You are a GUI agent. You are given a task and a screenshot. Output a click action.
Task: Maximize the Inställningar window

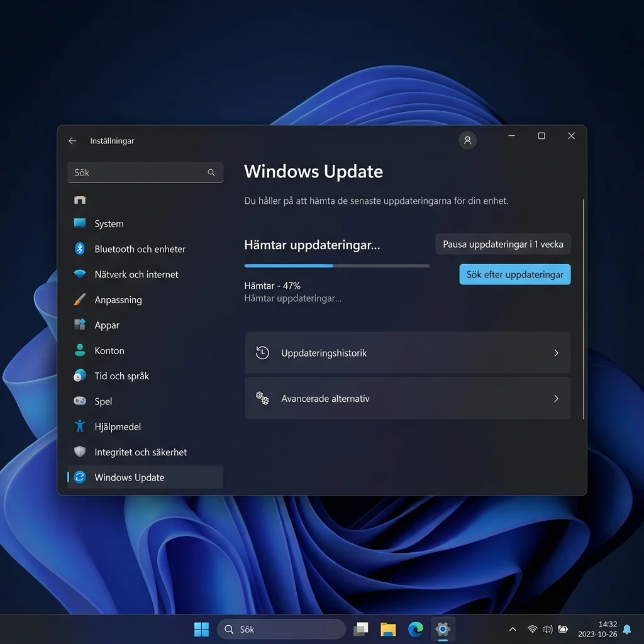541,136
